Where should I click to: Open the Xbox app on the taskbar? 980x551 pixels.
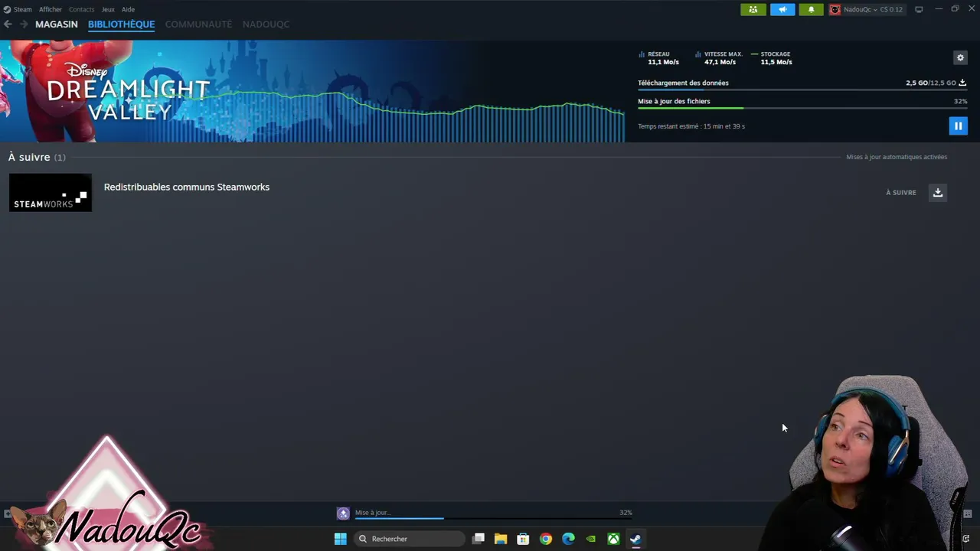(613, 539)
